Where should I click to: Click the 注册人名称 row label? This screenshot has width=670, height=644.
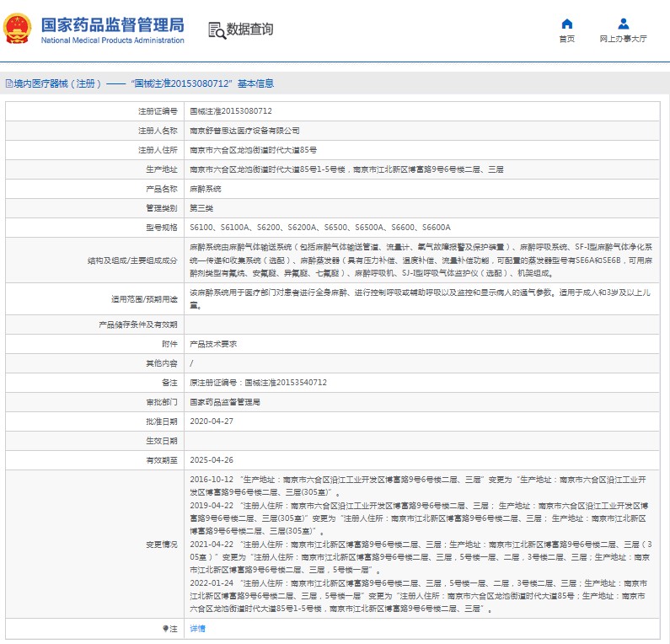coord(158,131)
